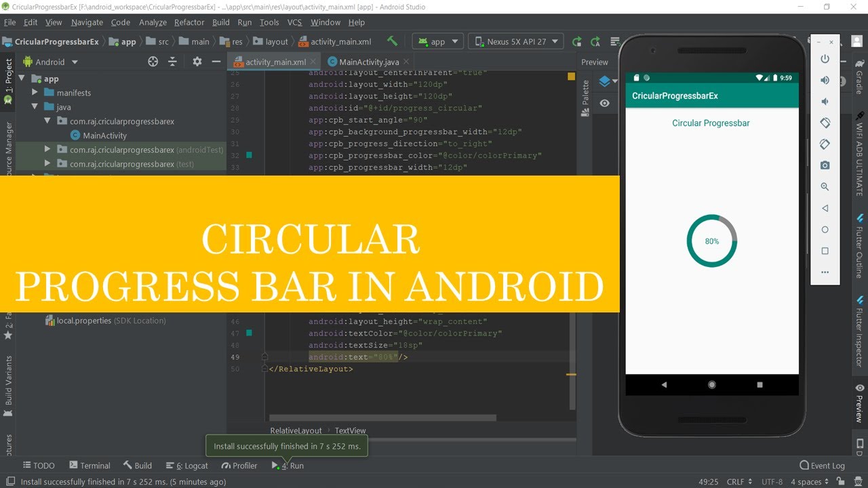Viewport: 868px width, 488px height.
Task: Collapse the app module in the project tree
Action: pyautogui.click(x=22, y=79)
